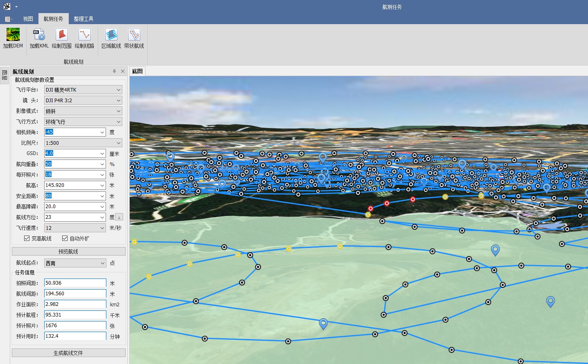This screenshot has width=588, height=364.
Task: Click the application logo icon in title bar
Action: click(x=7, y=7)
